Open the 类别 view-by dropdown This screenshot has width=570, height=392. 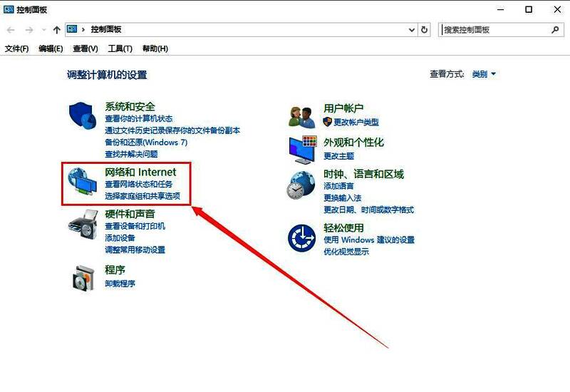484,74
